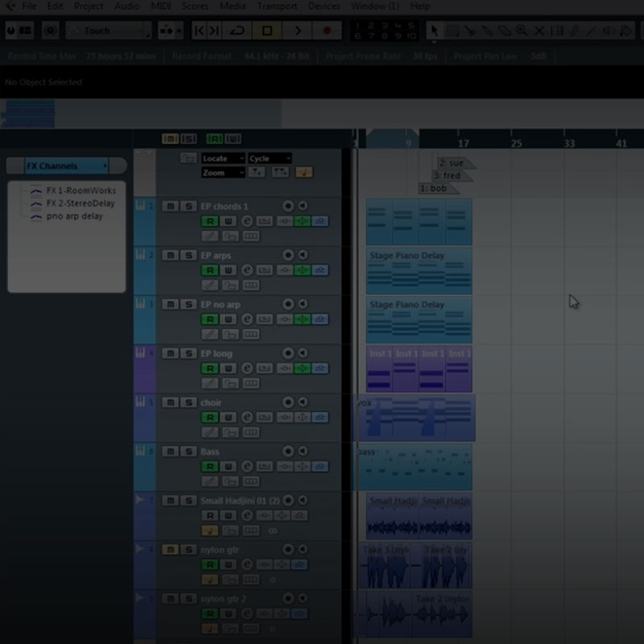Image resolution: width=644 pixels, height=644 pixels.
Task: Lock the choir track
Action: [x=230, y=432]
